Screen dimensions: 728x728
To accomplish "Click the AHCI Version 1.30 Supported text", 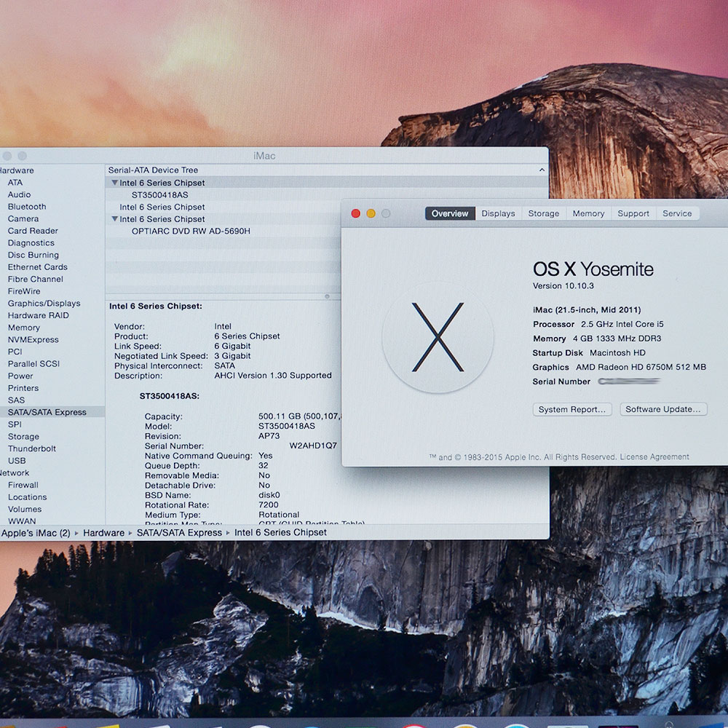I will click(273, 375).
